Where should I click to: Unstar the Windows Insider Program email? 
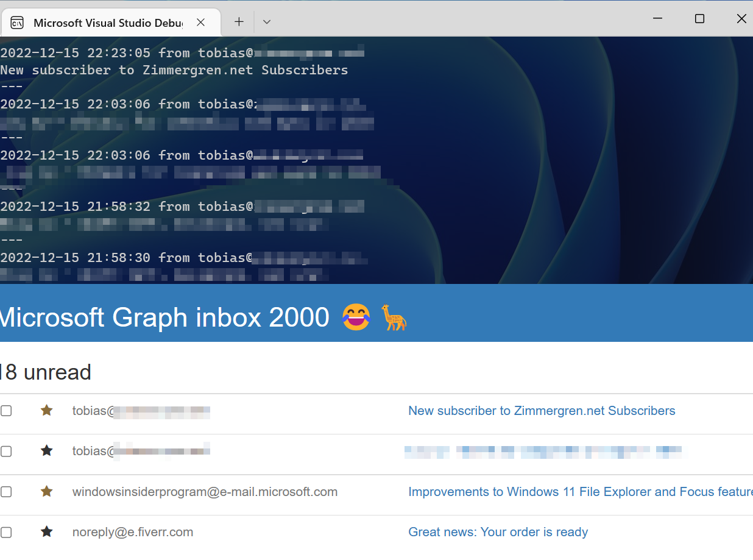click(46, 492)
